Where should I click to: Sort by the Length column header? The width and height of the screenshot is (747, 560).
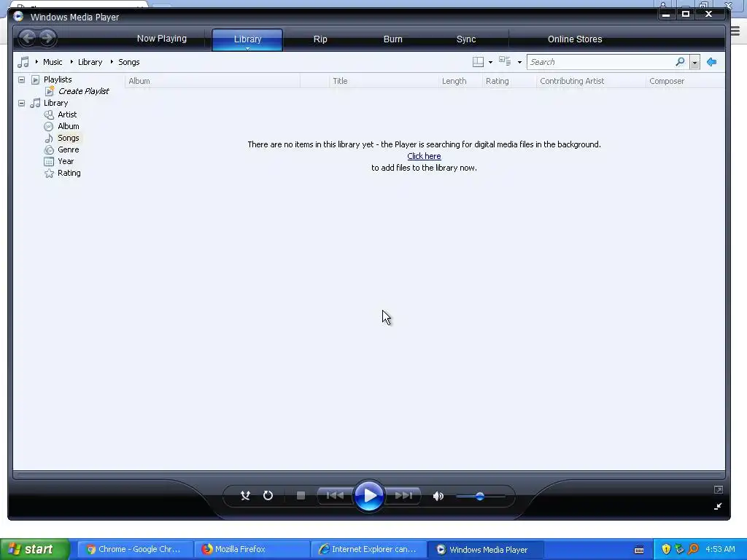coord(460,81)
